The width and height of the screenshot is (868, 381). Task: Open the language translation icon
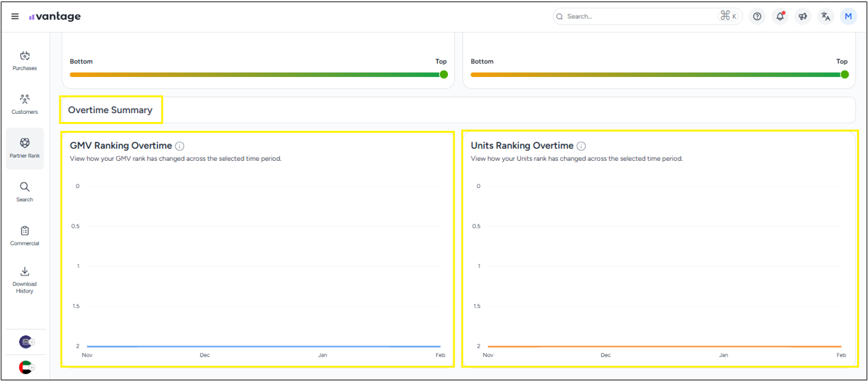826,16
